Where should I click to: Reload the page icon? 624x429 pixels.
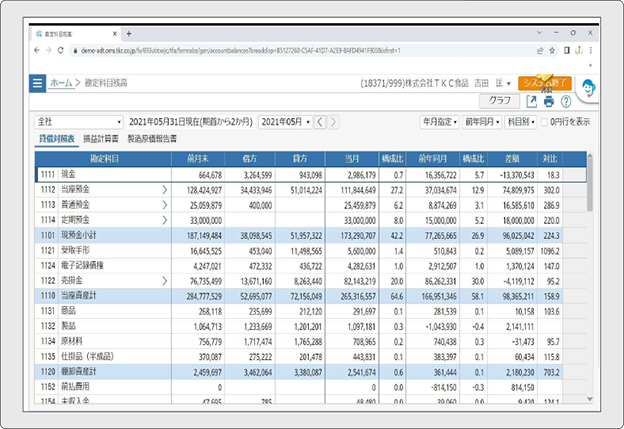[60, 51]
